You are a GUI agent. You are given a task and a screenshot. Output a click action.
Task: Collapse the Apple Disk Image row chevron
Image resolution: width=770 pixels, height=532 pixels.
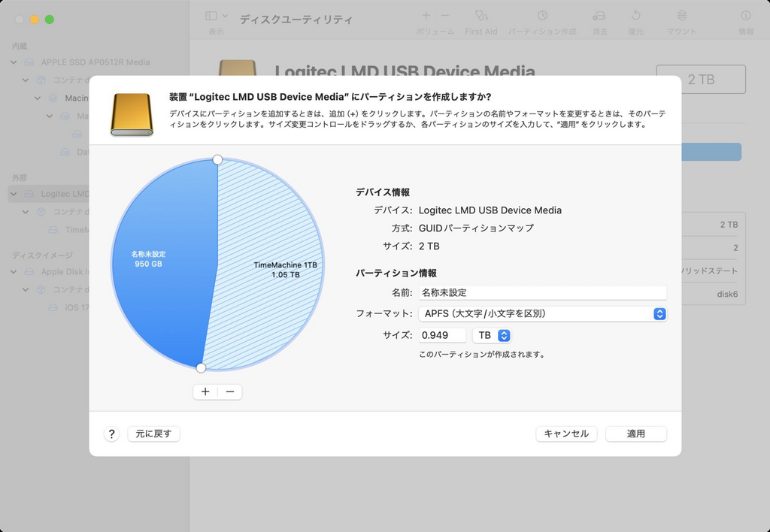(x=14, y=271)
